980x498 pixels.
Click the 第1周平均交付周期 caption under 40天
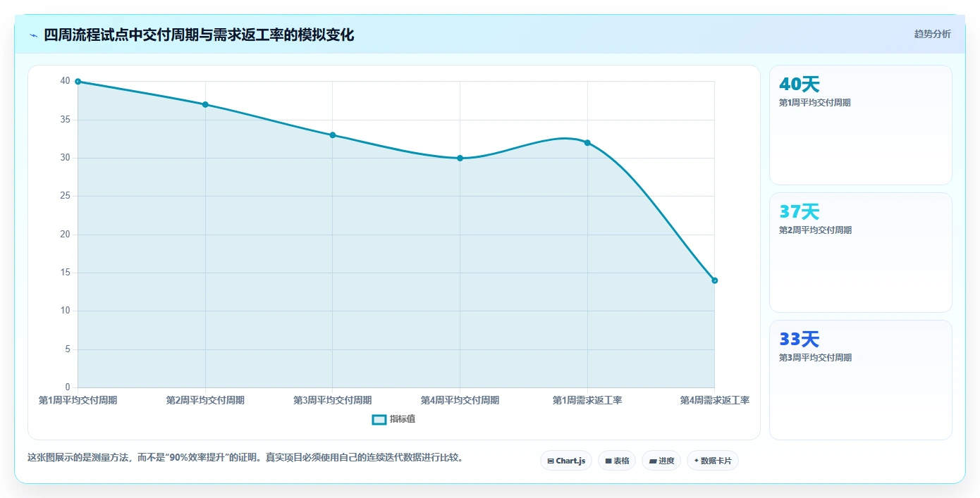point(815,103)
